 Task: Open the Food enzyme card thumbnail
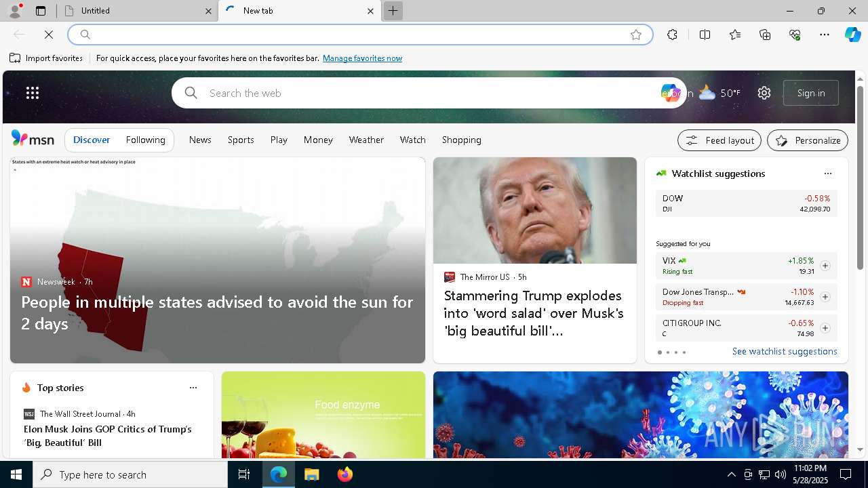click(x=323, y=415)
